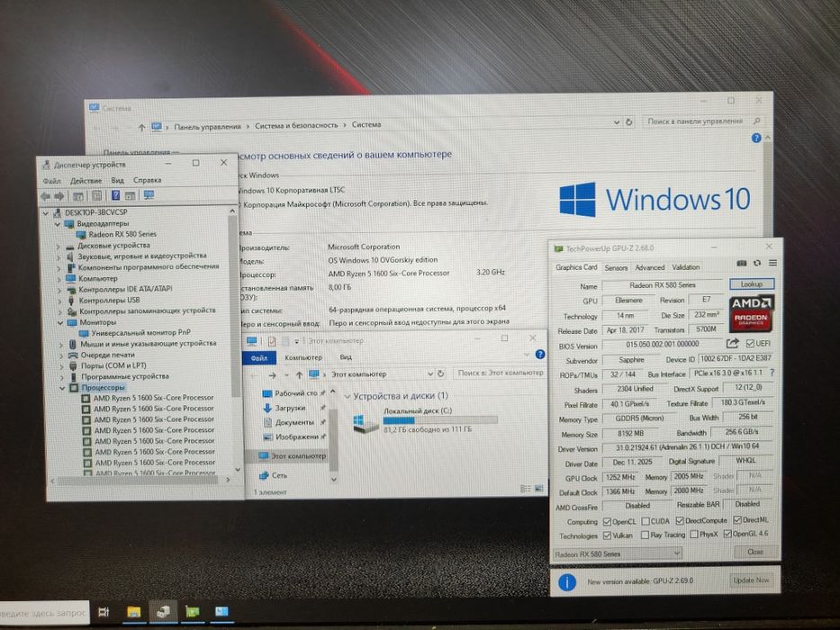Click the Forward arrow in the Explorer window
This screenshot has height=630, width=840.
(272, 375)
